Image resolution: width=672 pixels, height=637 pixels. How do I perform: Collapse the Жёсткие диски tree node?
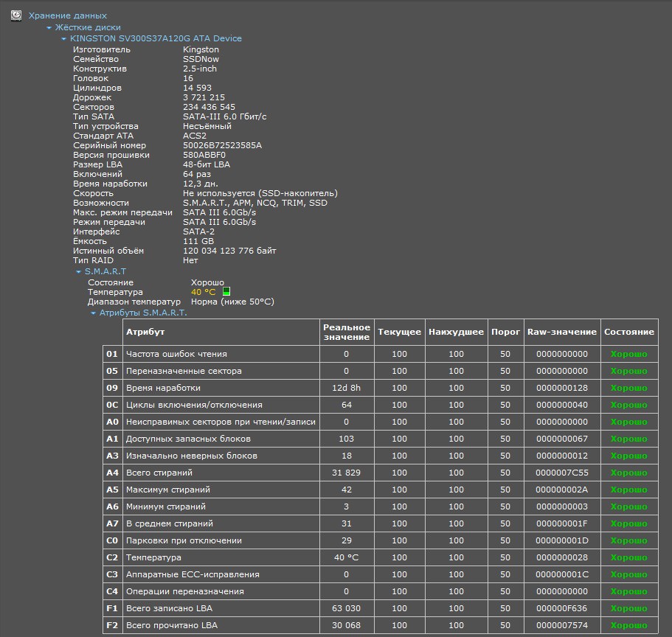[49, 27]
